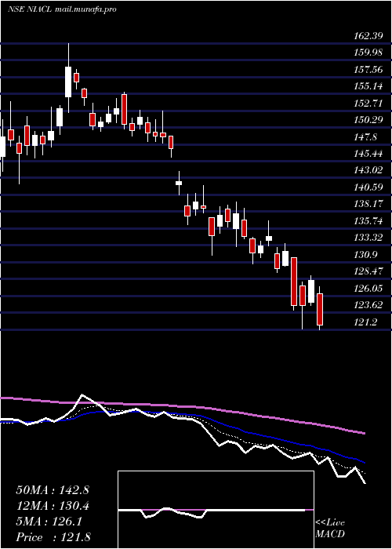Click the last red candlestick closing near 121.2
Viewport: 392px width, 549px height.
click(x=320, y=308)
